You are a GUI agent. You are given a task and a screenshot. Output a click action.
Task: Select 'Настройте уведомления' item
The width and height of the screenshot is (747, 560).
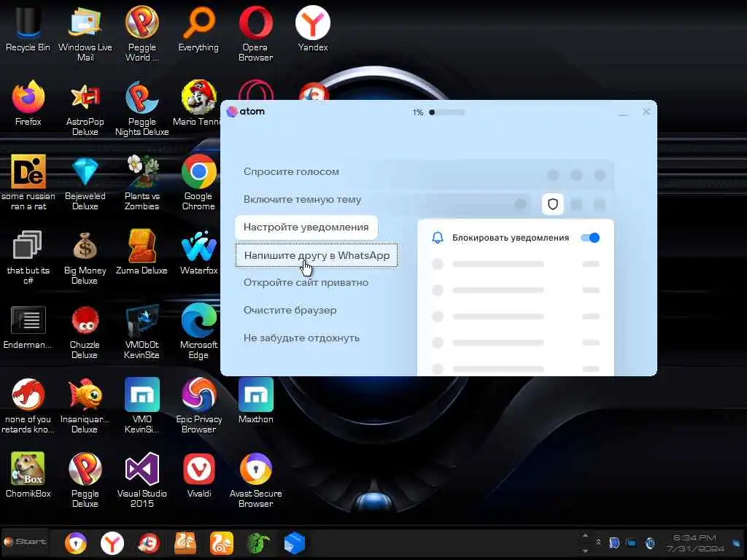(x=306, y=227)
